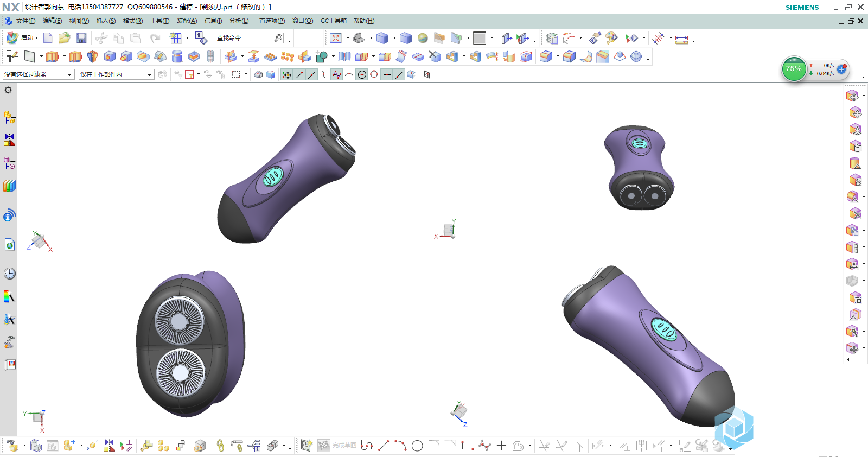Expand the rendering style cube dropdown arrow
This screenshot has height=457, width=868.
coord(394,38)
